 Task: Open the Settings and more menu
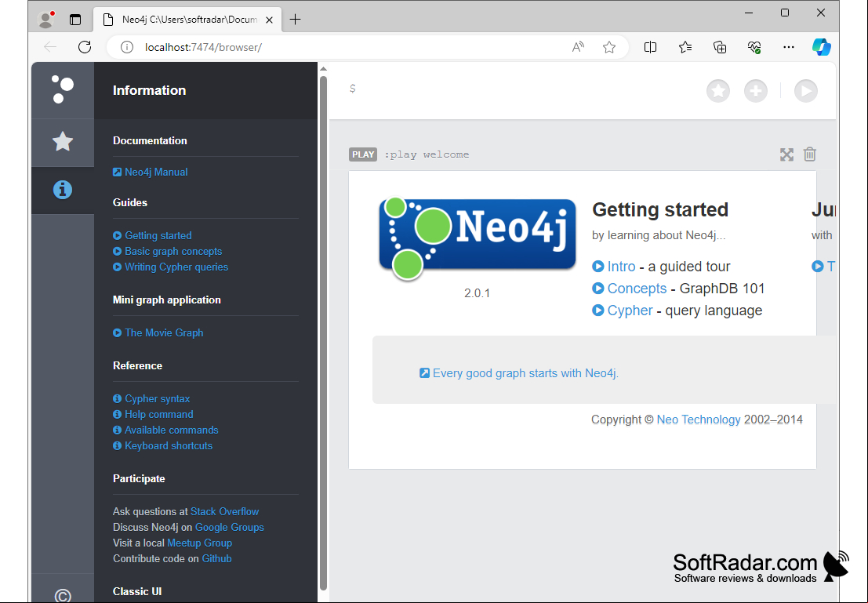coord(789,47)
